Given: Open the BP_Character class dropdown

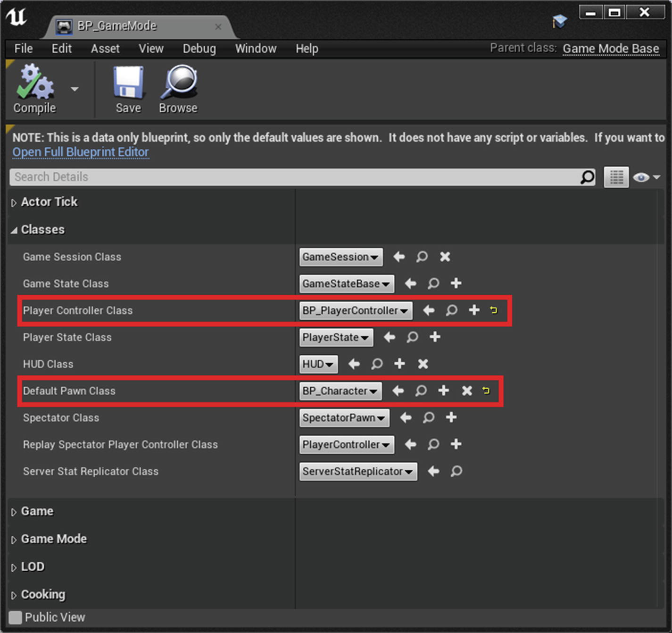Looking at the screenshot, I should coord(340,391).
